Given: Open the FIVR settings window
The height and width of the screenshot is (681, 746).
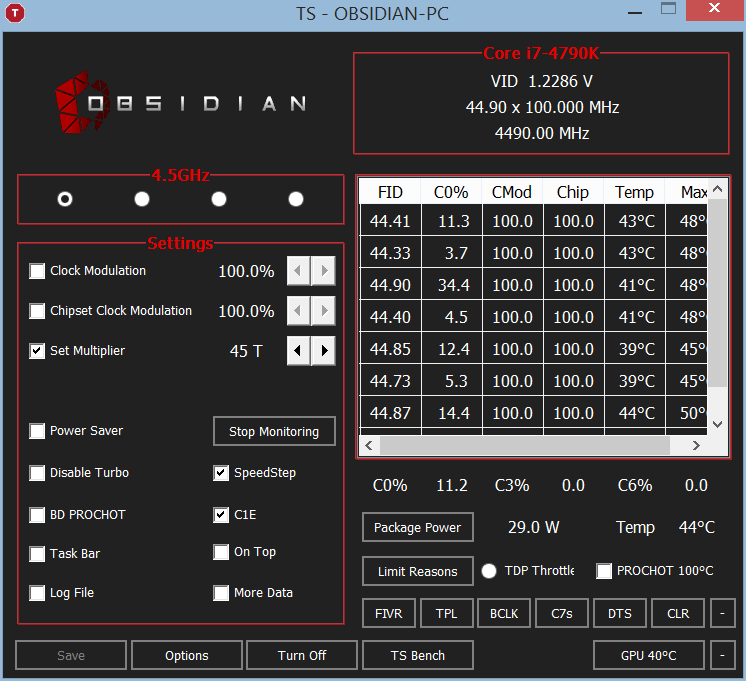Looking at the screenshot, I should tap(389, 613).
